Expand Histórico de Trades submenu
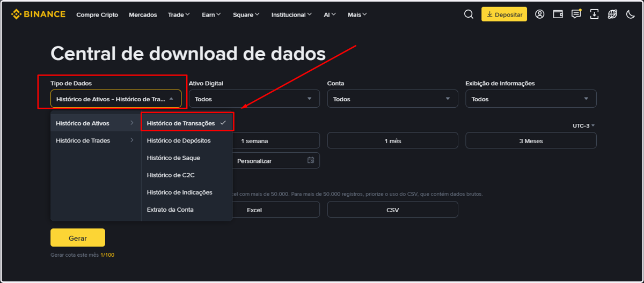Image resolution: width=644 pixels, height=283 pixels. coord(96,140)
